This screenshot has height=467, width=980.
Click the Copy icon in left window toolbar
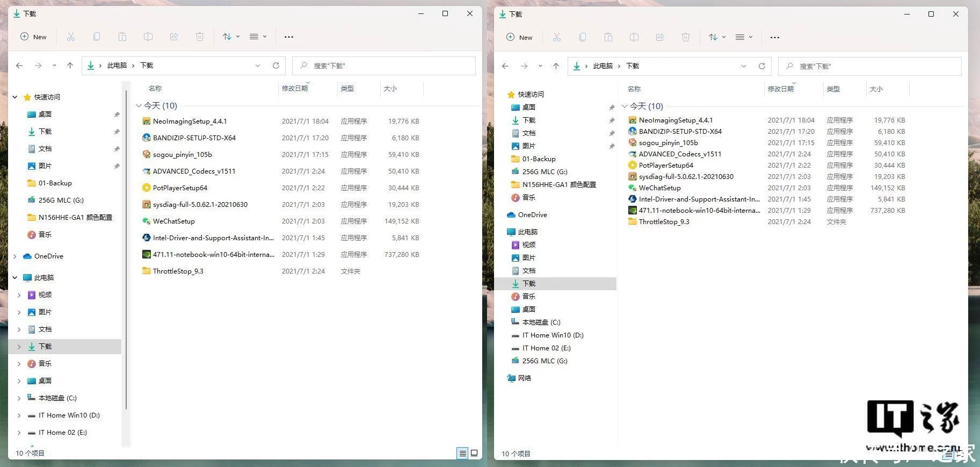pyautogui.click(x=97, y=37)
